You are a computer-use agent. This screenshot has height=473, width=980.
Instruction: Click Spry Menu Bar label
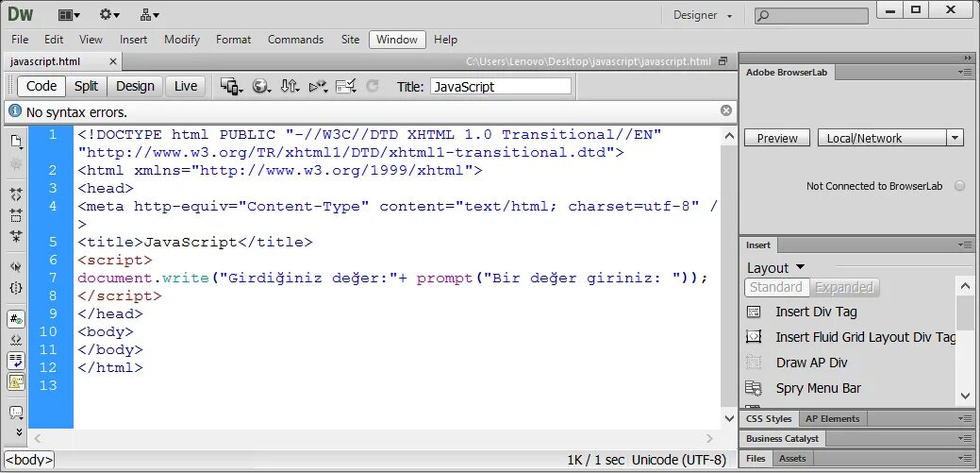click(x=818, y=388)
